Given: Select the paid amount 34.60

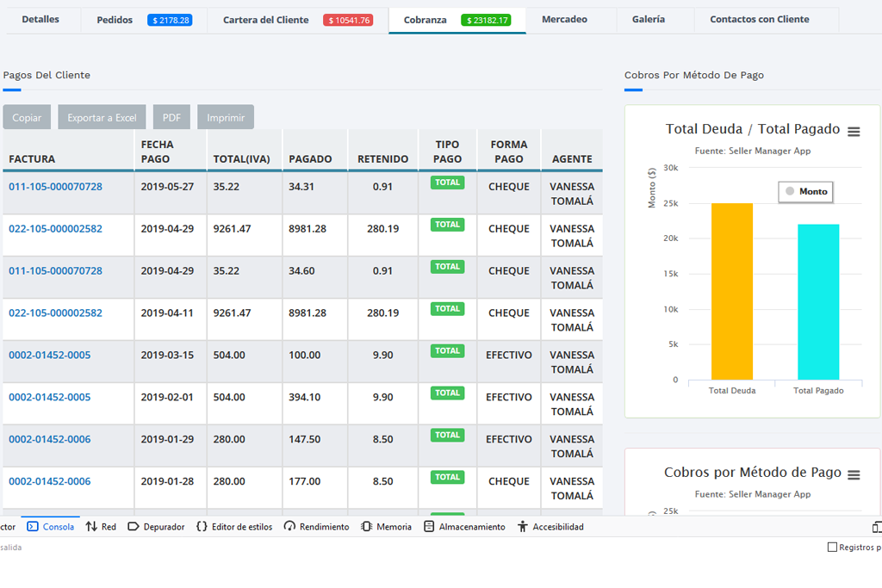Looking at the screenshot, I should 301,271.
